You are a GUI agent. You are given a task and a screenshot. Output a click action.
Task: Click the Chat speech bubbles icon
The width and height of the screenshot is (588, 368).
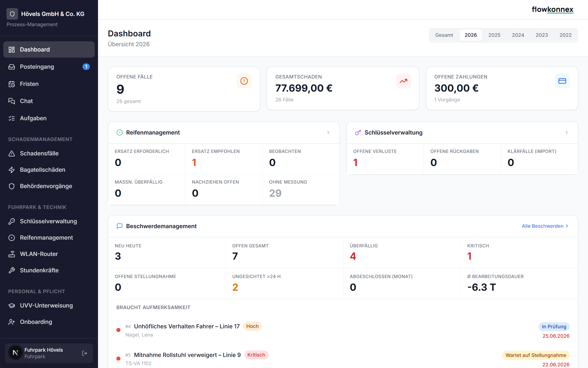[12, 101]
